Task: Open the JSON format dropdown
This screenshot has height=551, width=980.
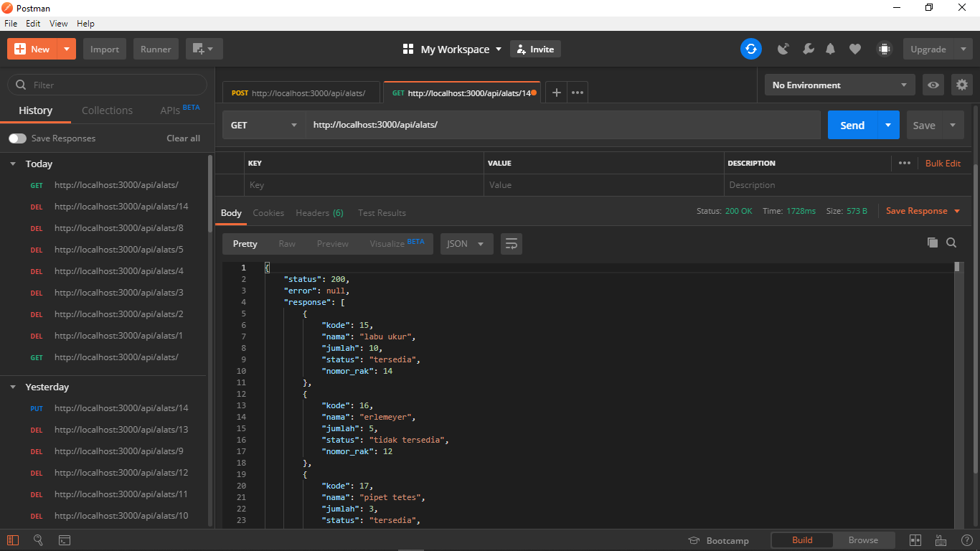Action: (466, 244)
